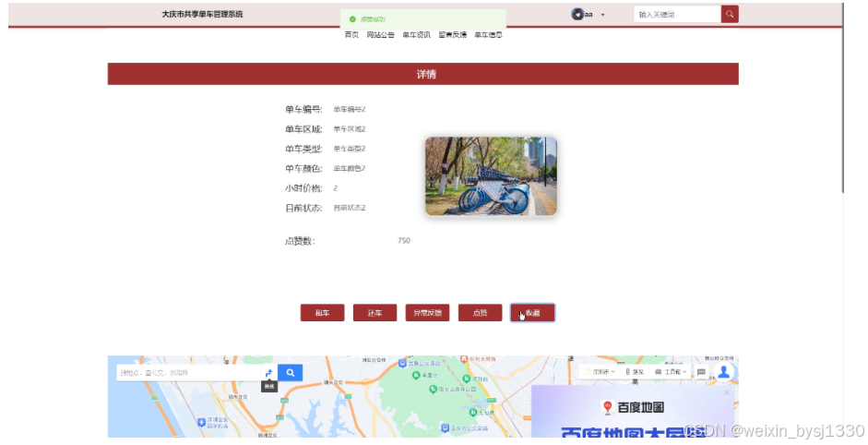
Task: Click the 深圳宝安国际机场 airport marker
Action: tap(201, 423)
